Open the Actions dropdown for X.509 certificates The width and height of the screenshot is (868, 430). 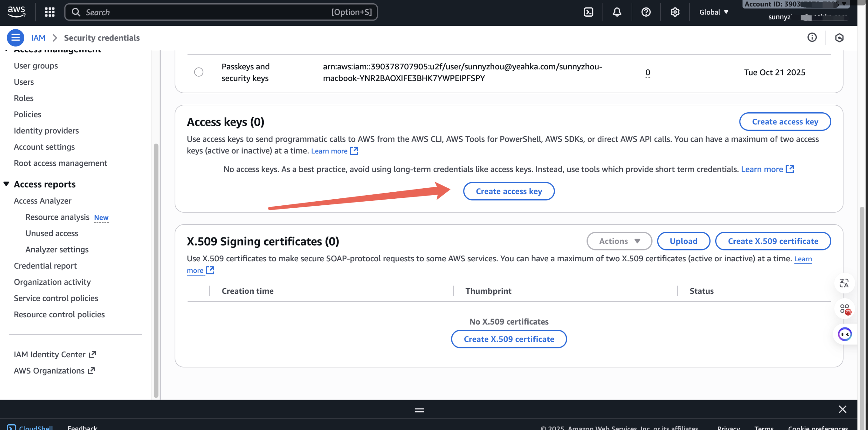pyautogui.click(x=619, y=241)
